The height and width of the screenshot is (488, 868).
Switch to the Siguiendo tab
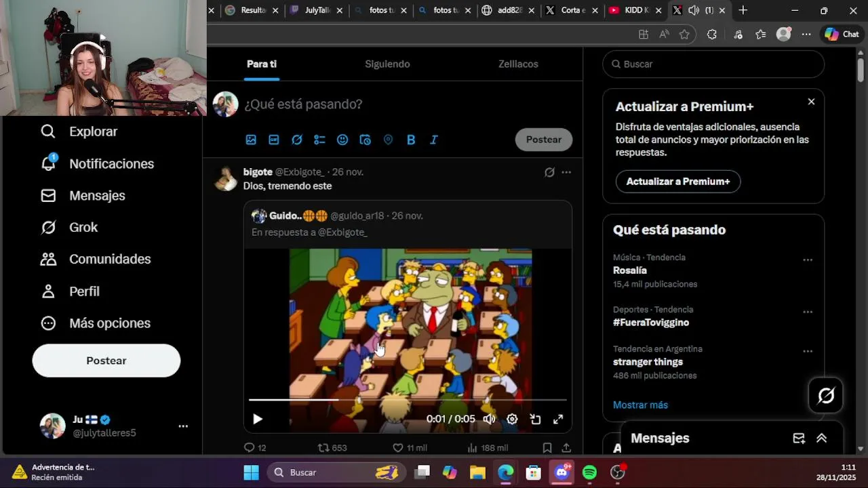coord(387,64)
